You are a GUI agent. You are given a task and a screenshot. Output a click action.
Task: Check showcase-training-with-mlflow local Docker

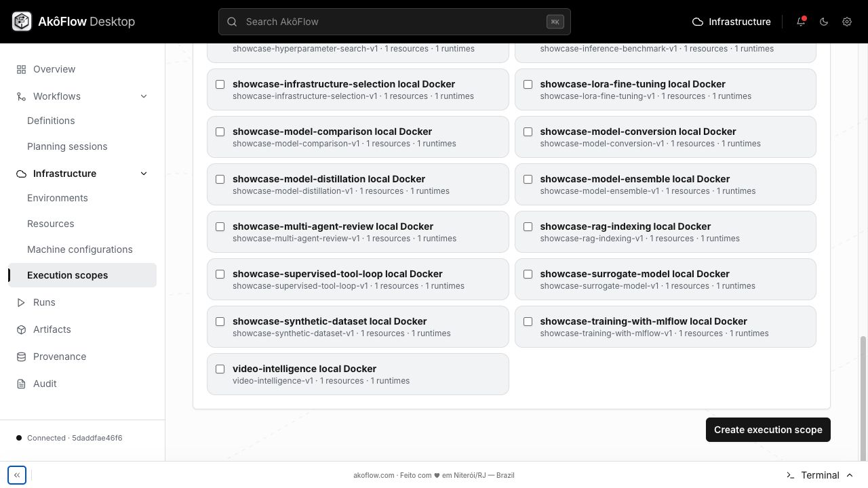[x=528, y=321]
